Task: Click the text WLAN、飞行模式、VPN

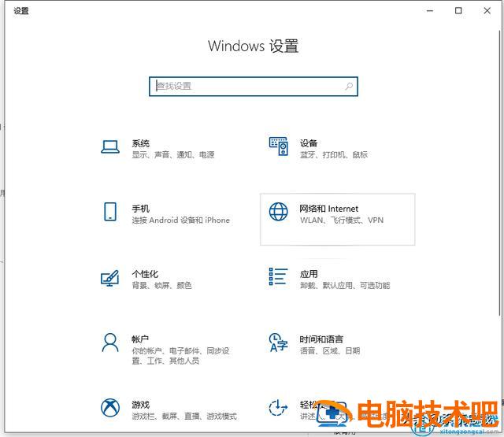Action: [x=342, y=220]
